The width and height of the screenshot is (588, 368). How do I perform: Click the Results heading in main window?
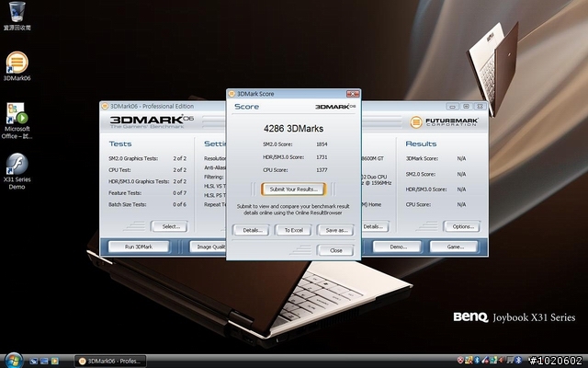pos(421,144)
